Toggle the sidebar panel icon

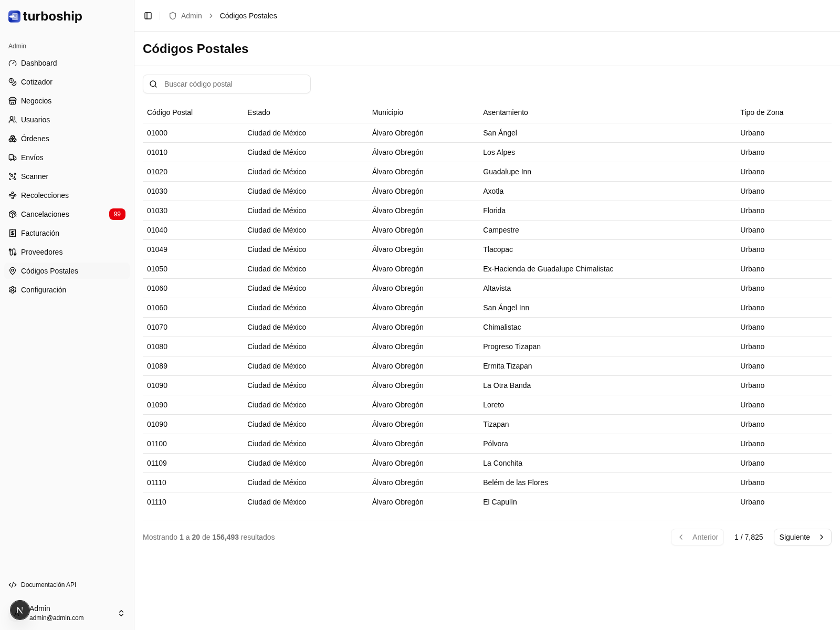(x=148, y=16)
